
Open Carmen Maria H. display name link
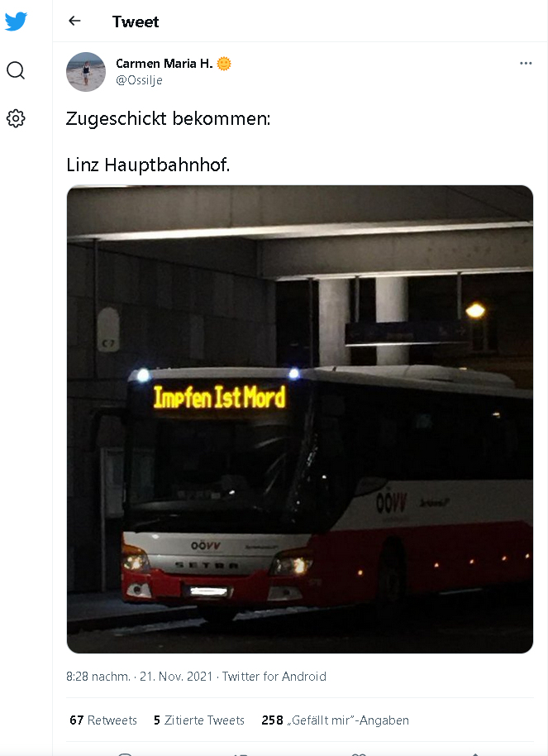(x=164, y=64)
